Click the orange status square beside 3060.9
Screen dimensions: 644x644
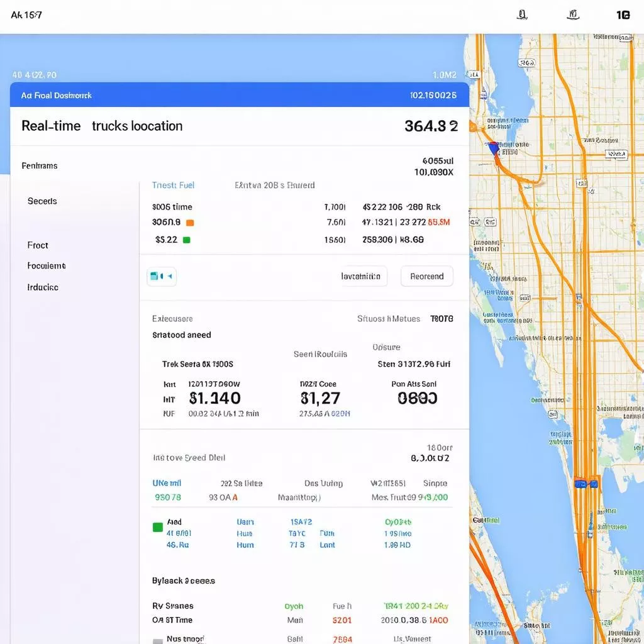(190, 223)
